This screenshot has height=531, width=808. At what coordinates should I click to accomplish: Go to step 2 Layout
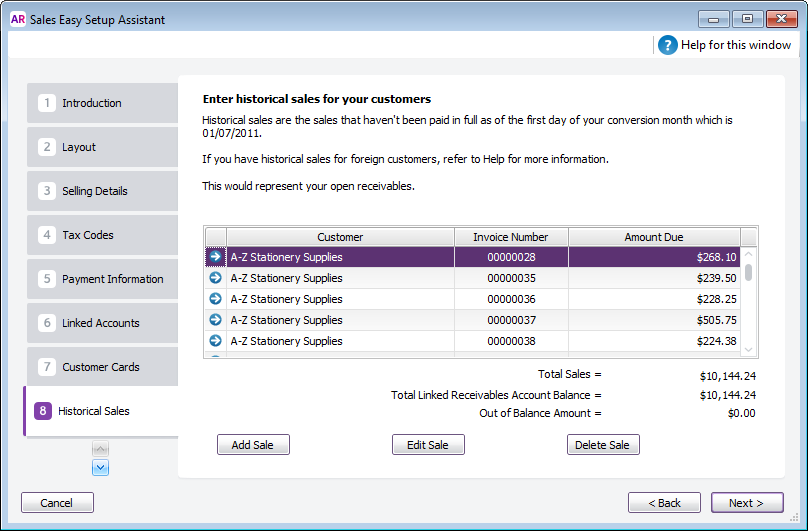tap(103, 147)
